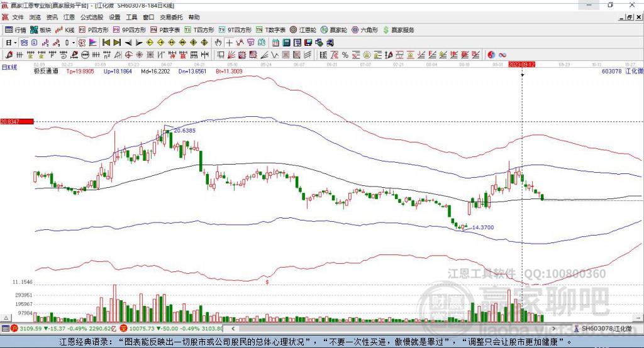644x348 pixels.
Task: Open the 板块 sector view
Action: pos(40,30)
